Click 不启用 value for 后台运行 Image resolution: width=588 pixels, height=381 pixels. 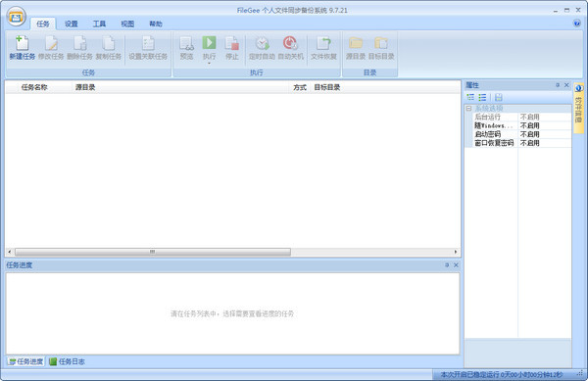pyautogui.click(x=529, y=117)
